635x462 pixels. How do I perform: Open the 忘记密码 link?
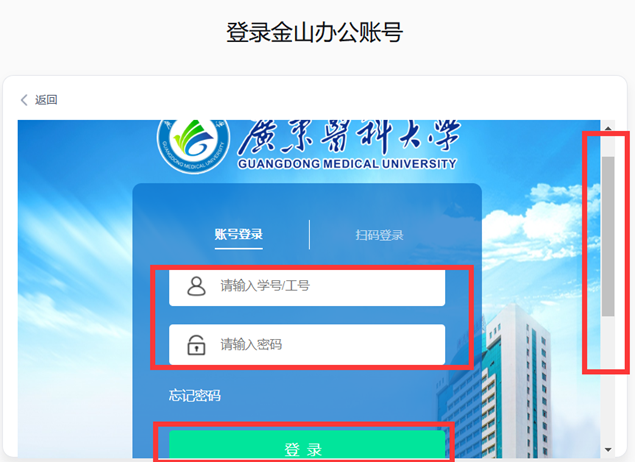195,395
